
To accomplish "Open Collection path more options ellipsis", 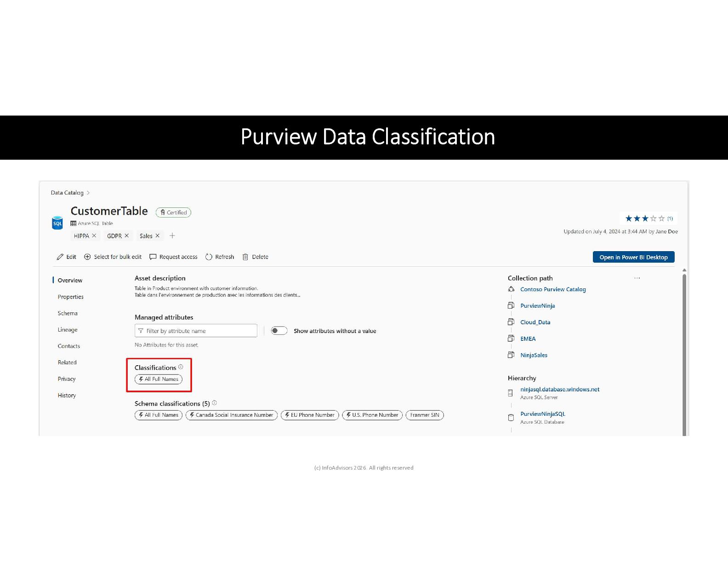I will [x=637, y=278].
